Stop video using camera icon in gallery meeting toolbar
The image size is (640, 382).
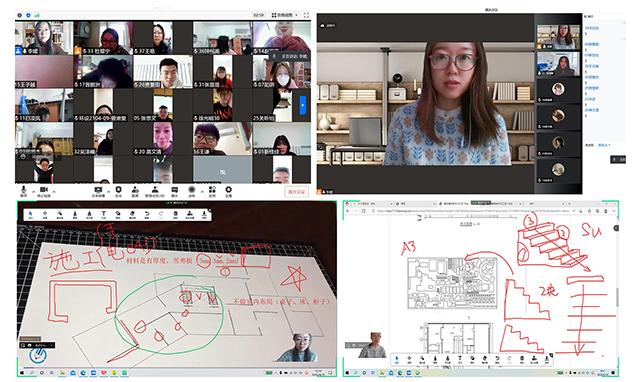coord(44,190)
